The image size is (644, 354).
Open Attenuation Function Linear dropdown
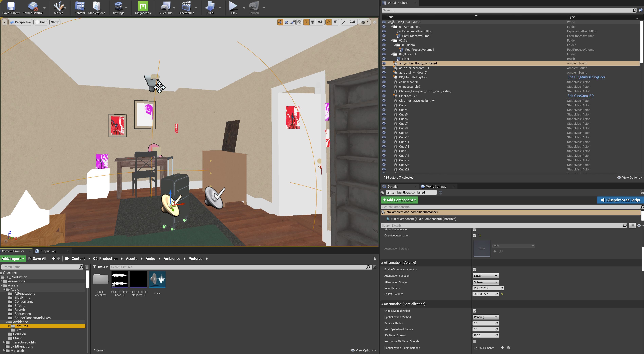pos(485,276)
